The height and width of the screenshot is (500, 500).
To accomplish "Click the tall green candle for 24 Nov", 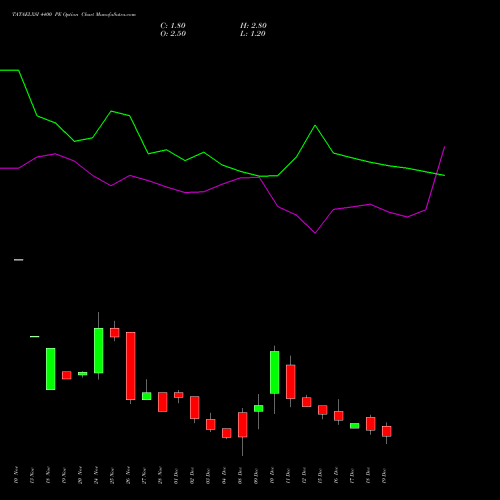I will point(99,351).
